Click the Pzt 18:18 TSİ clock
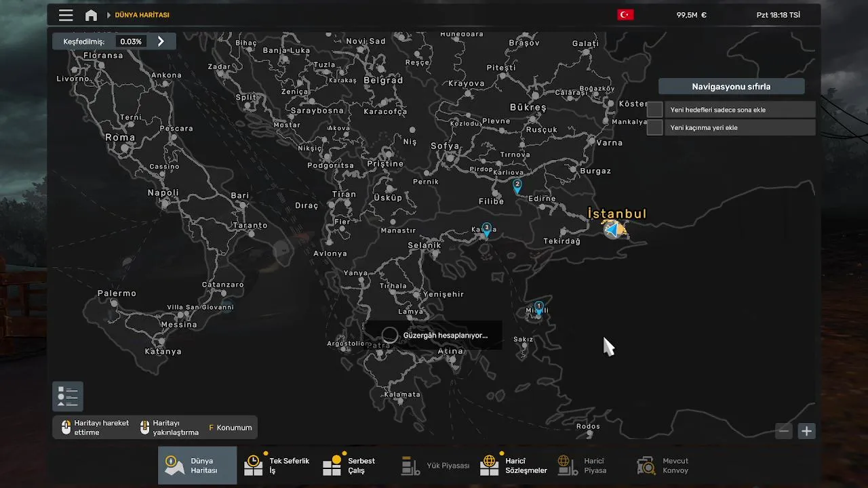The image size is (868, 488). [778, 15]
